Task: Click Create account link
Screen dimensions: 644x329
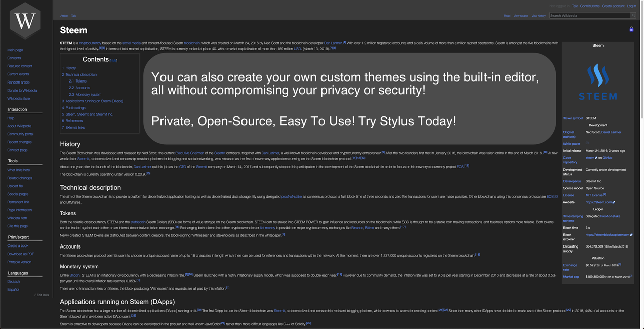Action: point(613,6)
